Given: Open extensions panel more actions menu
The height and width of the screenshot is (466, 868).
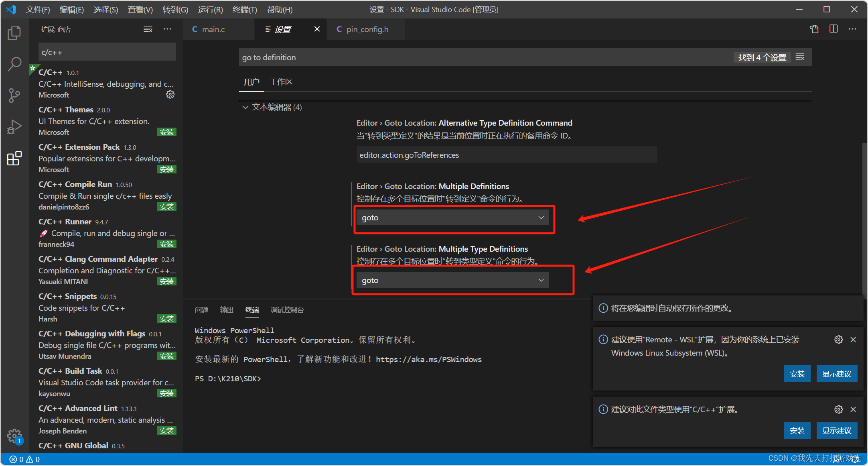Looking at the screenshot, I should point(167,29).
